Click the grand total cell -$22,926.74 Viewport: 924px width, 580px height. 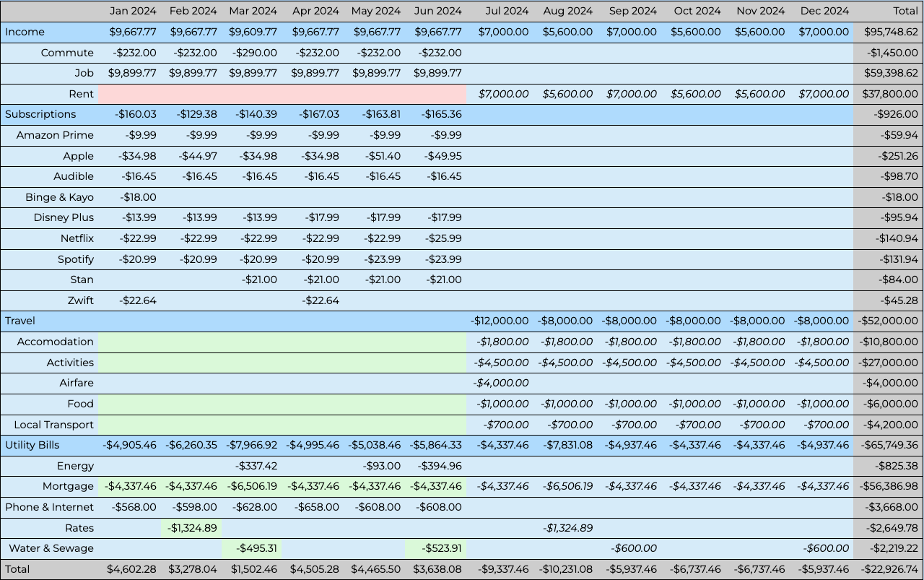pos(888,569)
